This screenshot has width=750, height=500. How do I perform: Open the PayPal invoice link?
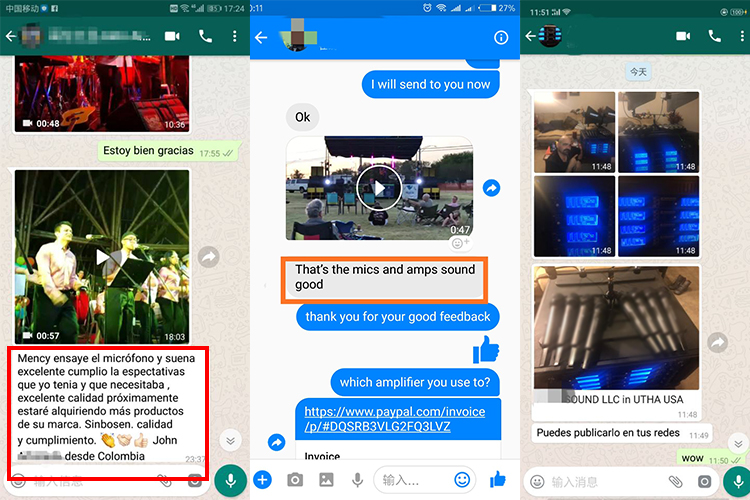coord(395,419)
